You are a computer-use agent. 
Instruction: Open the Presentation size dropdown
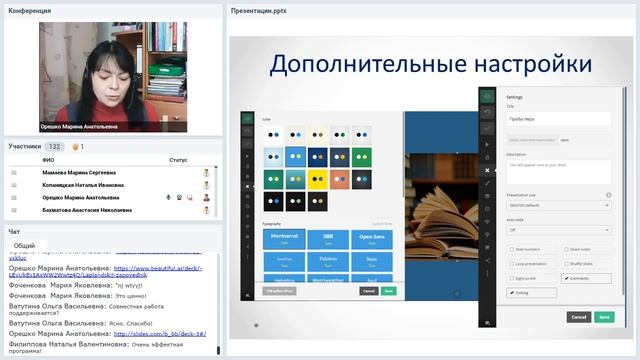tap(558, 205)
